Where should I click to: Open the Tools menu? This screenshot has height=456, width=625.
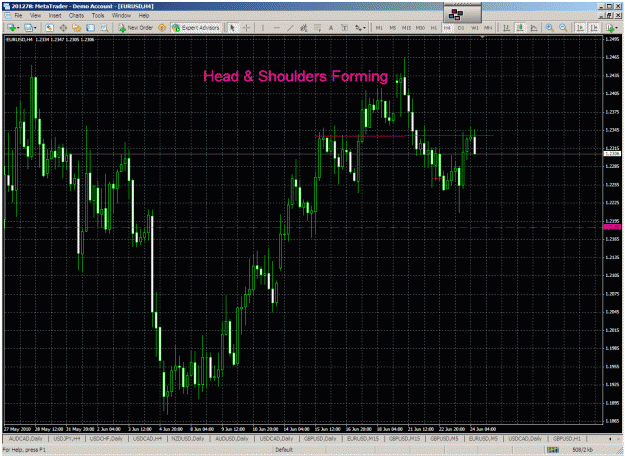(98, 16)
